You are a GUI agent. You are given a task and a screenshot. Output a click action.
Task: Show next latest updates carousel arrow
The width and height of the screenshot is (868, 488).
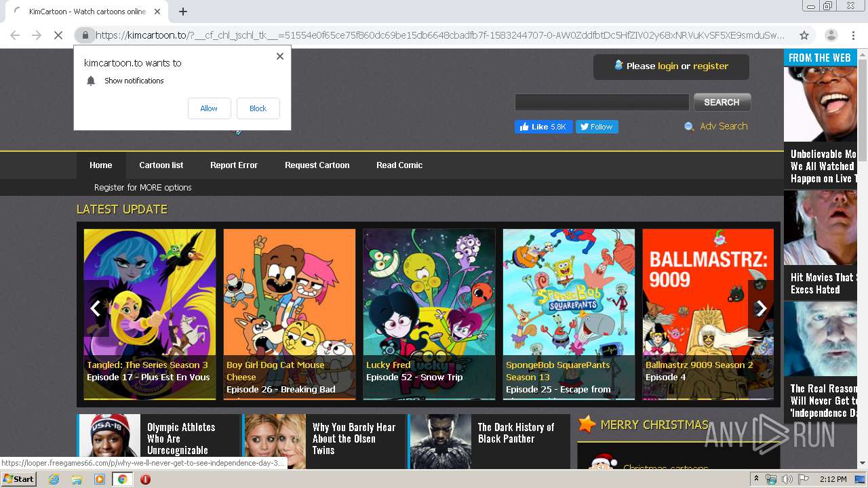(x=761, y=308)
